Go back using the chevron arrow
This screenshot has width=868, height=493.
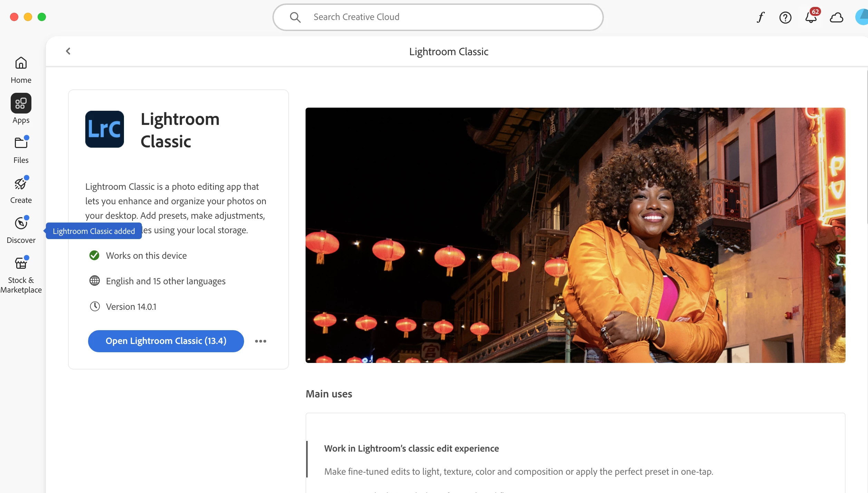[68, 51]
